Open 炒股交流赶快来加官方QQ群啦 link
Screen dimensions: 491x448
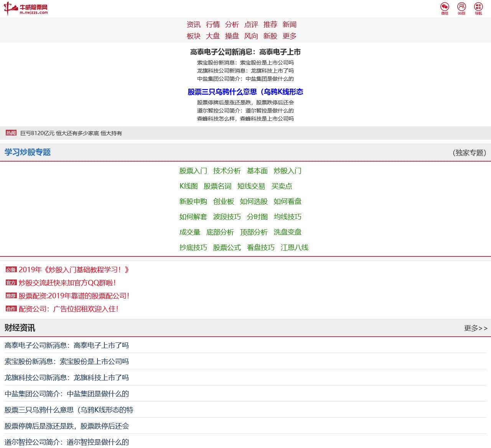(68, 283)
